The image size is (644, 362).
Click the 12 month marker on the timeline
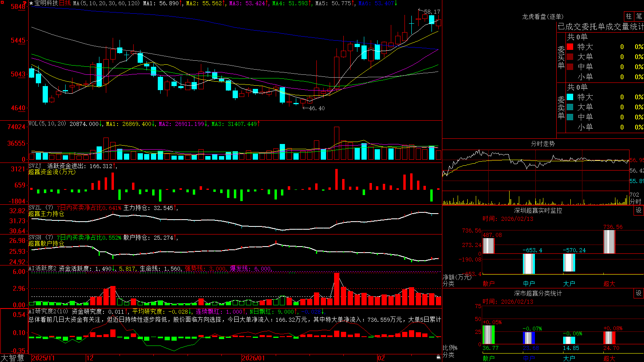point(90,358)
